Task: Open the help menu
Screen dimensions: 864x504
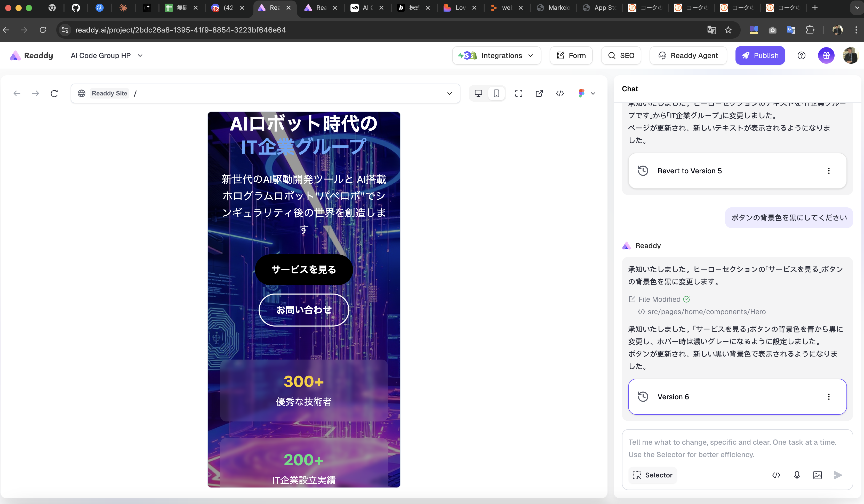Action: (801, 55)
